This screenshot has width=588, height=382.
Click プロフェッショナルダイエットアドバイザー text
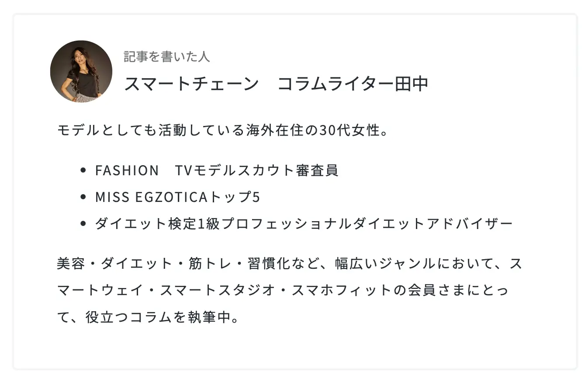(367, 224)
